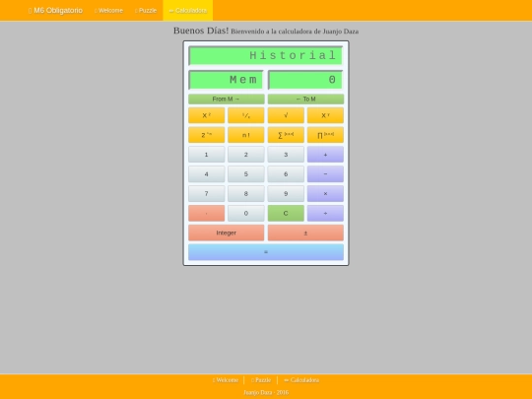Click the x squared function button
The height and width of the screenshot is (399, 532).
tap(206, 115)
